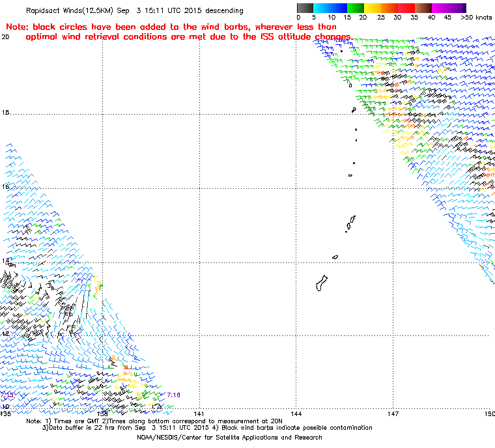This screenshot has height=448, width=495.
Task: Click the yellow 20-25 knots legend swatch
Action: (373, 8)
